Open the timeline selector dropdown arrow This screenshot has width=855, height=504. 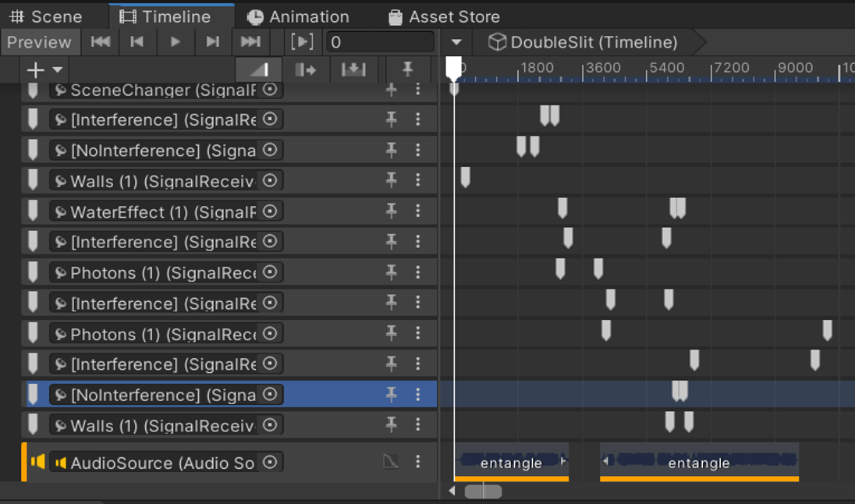click(457, 42)
